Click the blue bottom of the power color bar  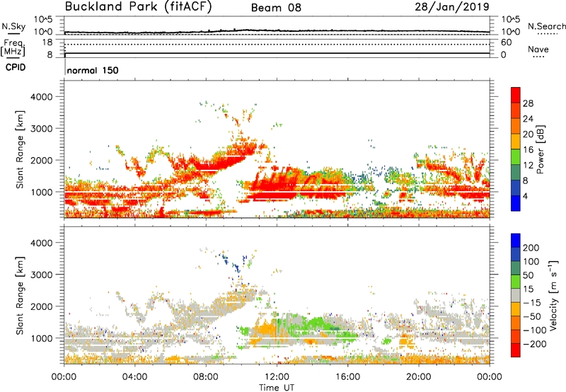(516, 204)
